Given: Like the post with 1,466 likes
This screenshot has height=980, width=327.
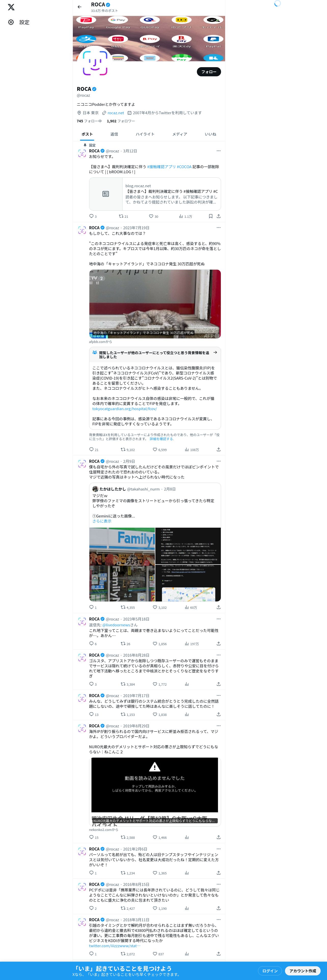Looking at the screenshot, I should [x=159, y=837].
